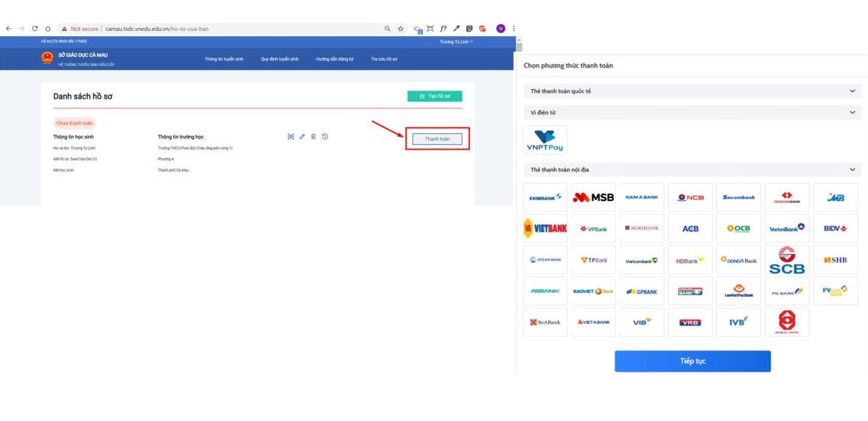Image resolution: width=868 pixels, height=421 pixels.
Task: Pick the BIDV bank tile
Action: (835, 229)
